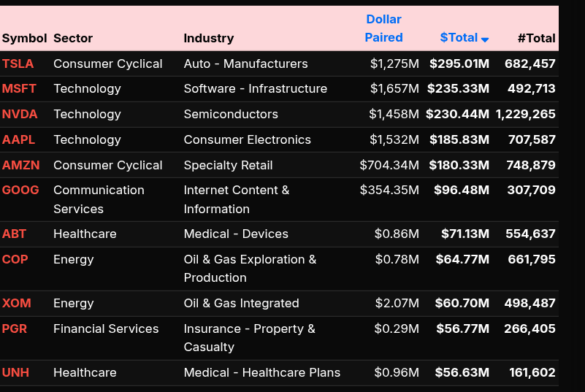Open the GOOG symbol link
Image resolution: width=585 pixels, height=392 pixels.
point(20,190)
